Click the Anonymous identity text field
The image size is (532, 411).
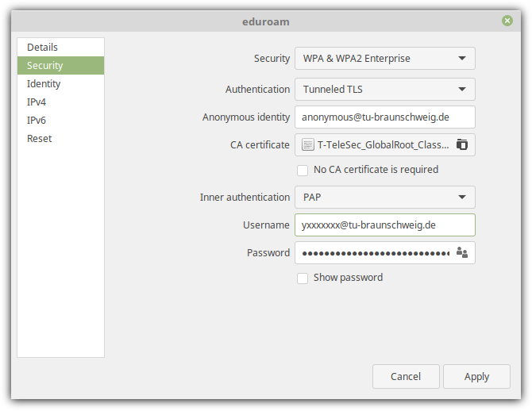[x=384, y=117]
